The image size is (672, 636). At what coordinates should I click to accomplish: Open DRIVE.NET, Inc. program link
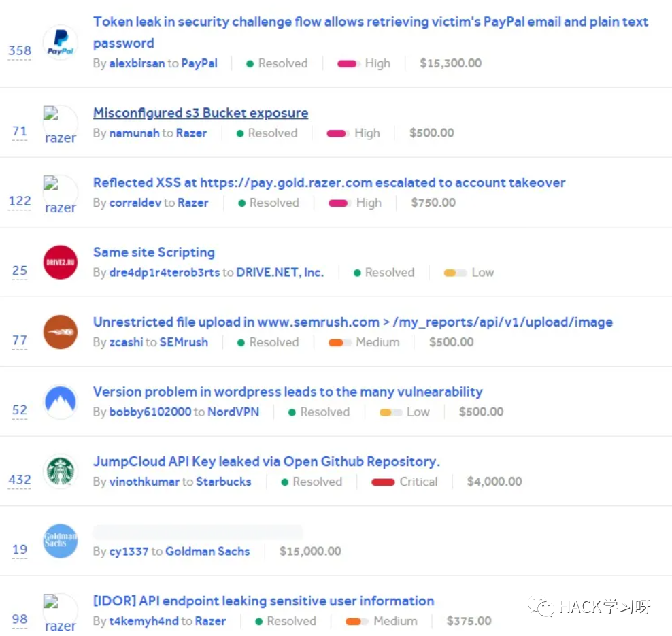click(x=280, y=273)
